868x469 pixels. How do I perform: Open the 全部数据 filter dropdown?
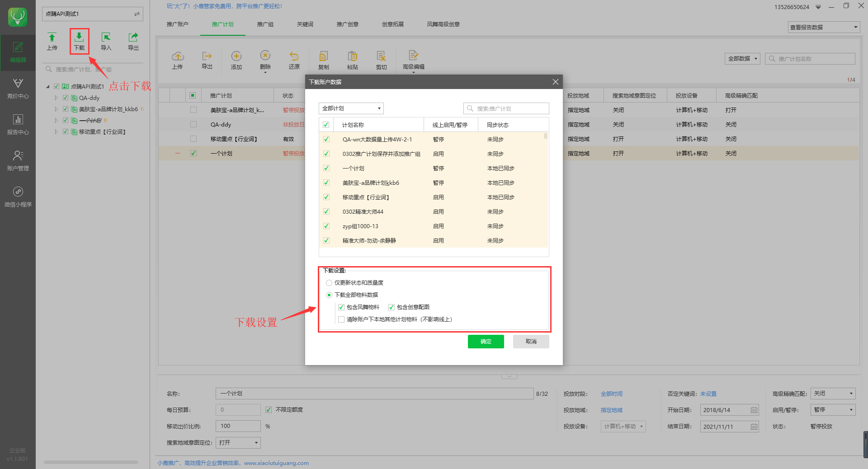coord(742,59)
